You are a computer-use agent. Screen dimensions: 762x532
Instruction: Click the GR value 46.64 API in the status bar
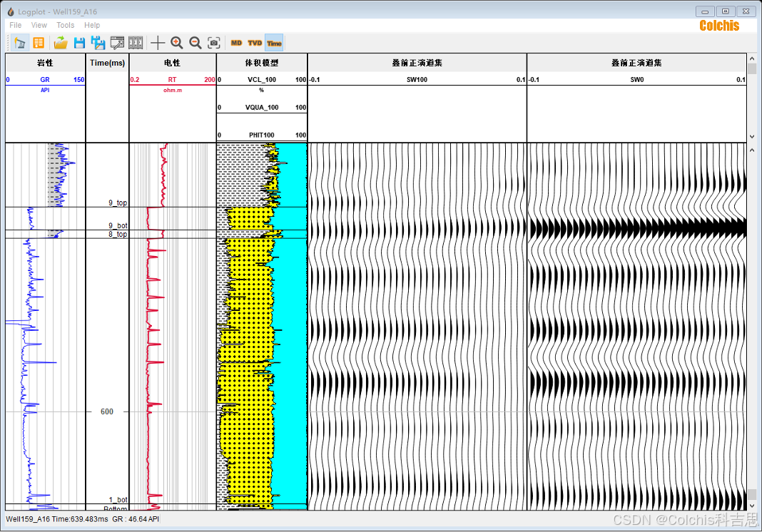coord(136,519)
